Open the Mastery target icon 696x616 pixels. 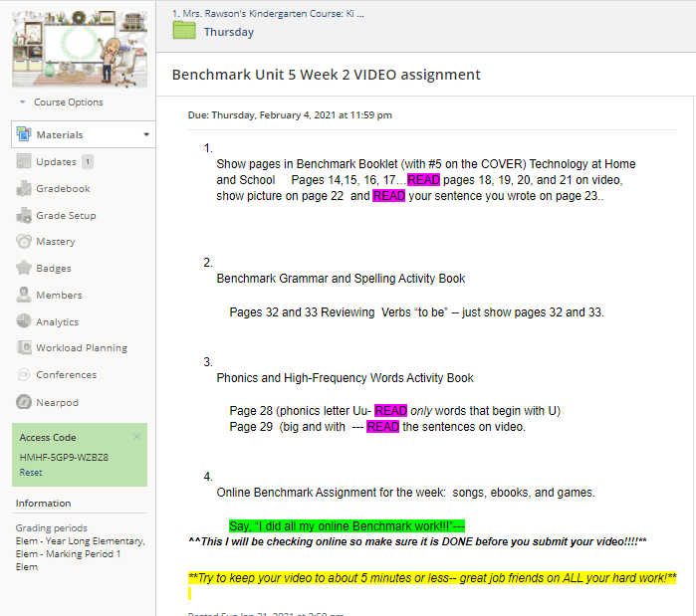(24, 241)
